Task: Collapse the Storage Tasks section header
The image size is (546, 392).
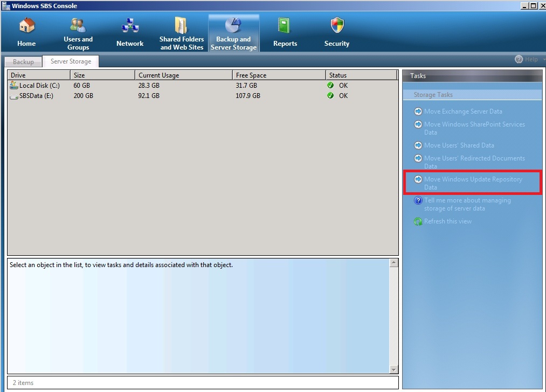Action: [x=472, y=95]
